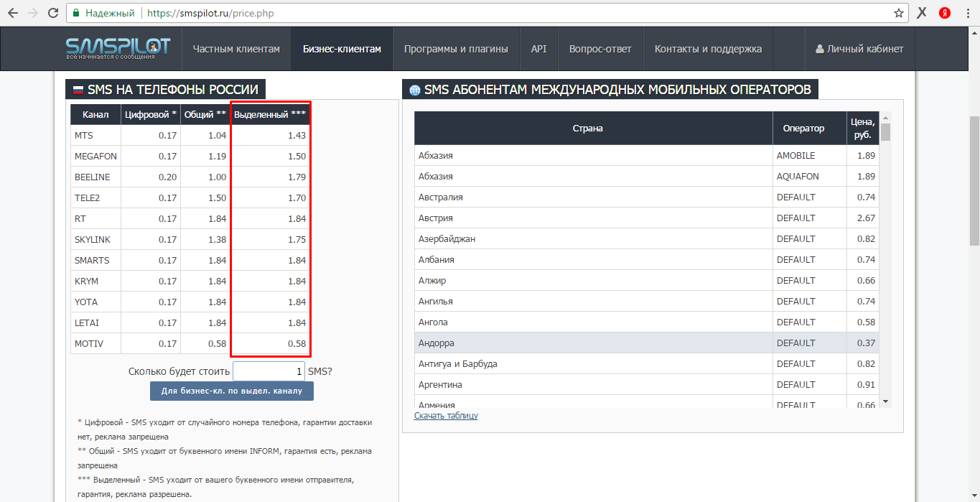Click the Аргентина country row

point(647,384)
